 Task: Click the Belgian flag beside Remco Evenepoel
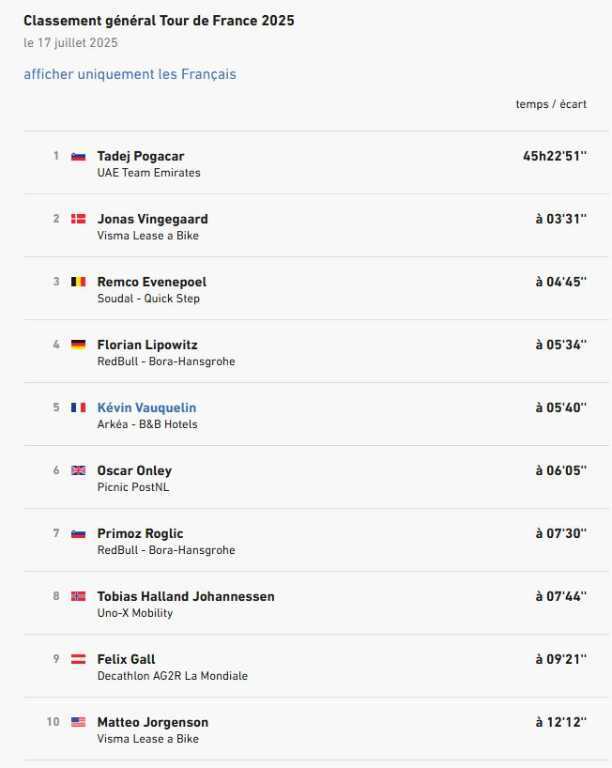coord(78,282)
